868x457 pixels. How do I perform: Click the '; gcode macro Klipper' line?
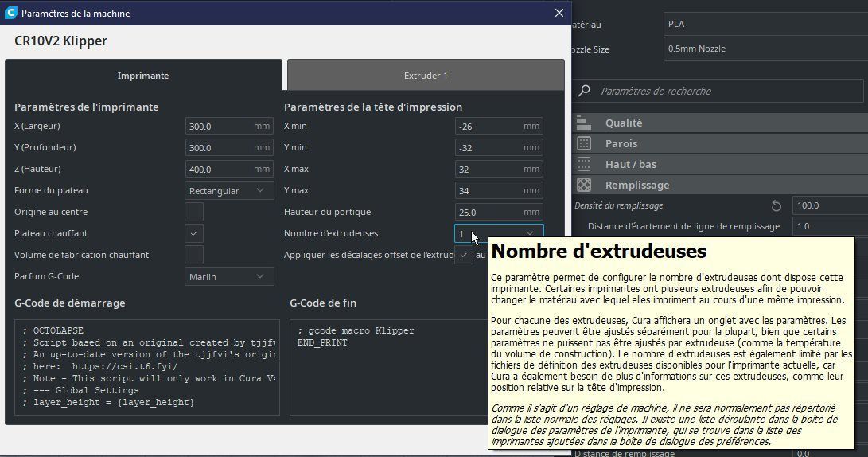coord(356,330)
